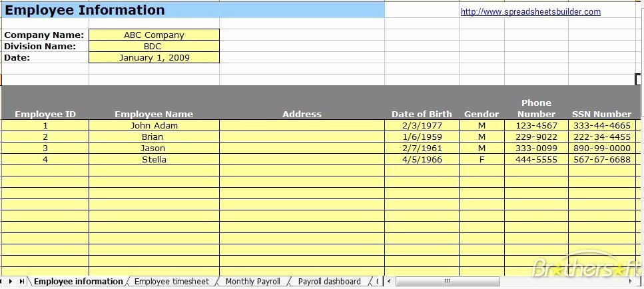This screenshot has width=644, height=289.
Task: Click the Division Name label cell
Action: tap(45, 47)
